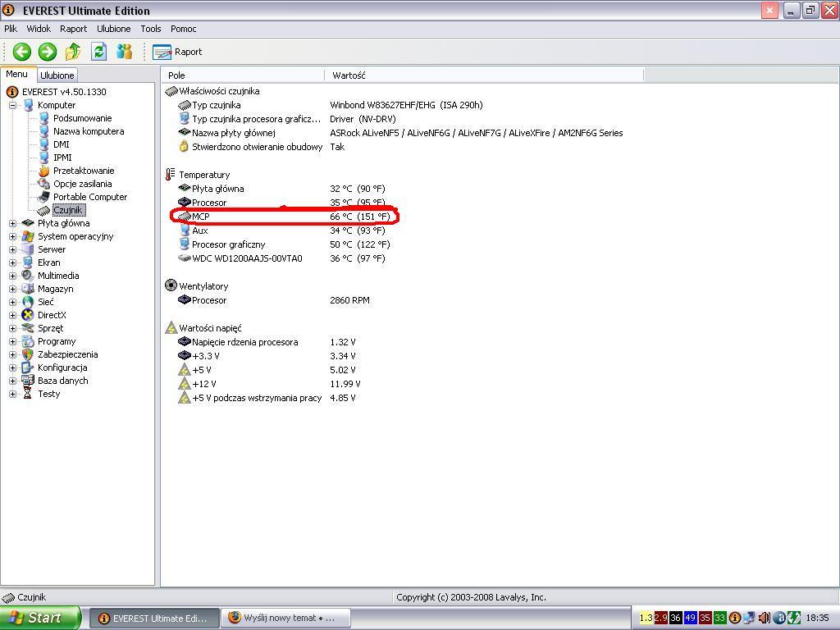Image resolution: width=840 pixels, height=630 pixels.
Task: Open the Raport menu
Action: coord(73,29)
